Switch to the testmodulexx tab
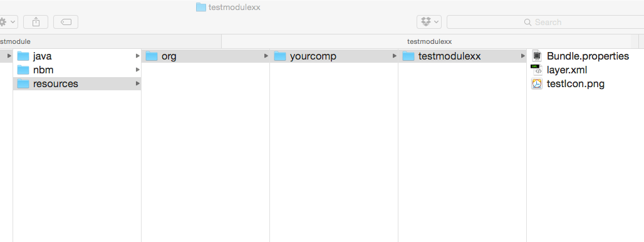 tap(430, 41)
